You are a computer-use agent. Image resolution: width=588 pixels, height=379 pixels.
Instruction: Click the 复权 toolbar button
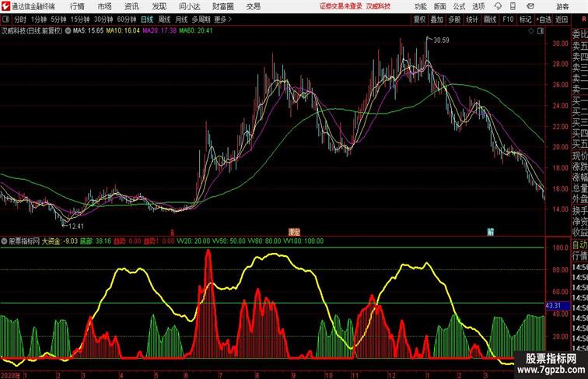[419, 19]
